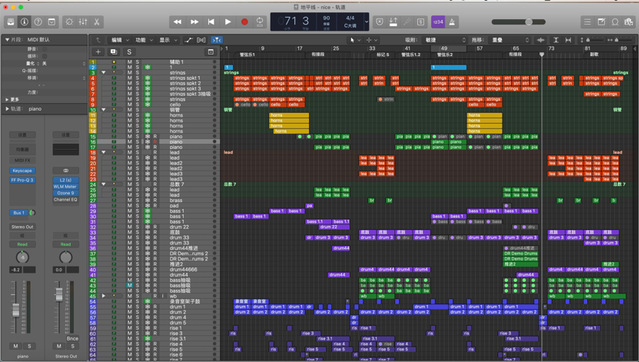
Task: Open the LCD display mode dropdown arrow
Action: 366,22
